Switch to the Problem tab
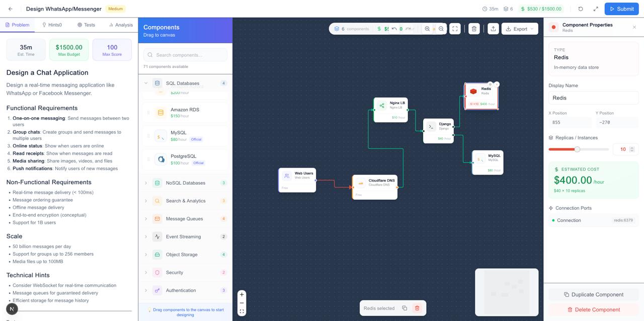 17,25
